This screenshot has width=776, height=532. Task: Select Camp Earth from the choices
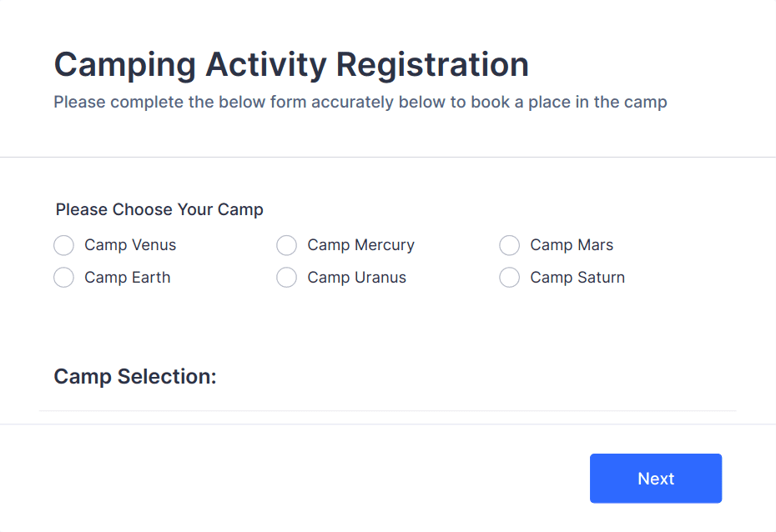63,277
